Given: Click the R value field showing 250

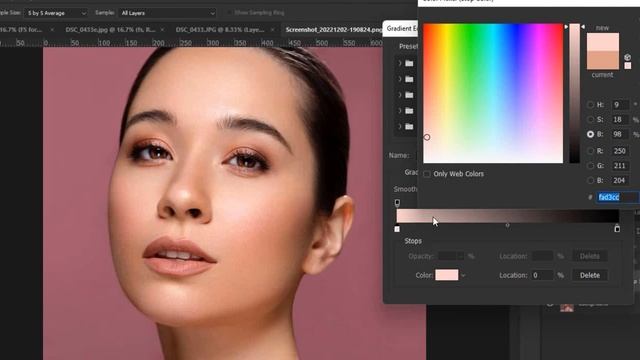Looking at the screenshot, I should click(620, 151).
